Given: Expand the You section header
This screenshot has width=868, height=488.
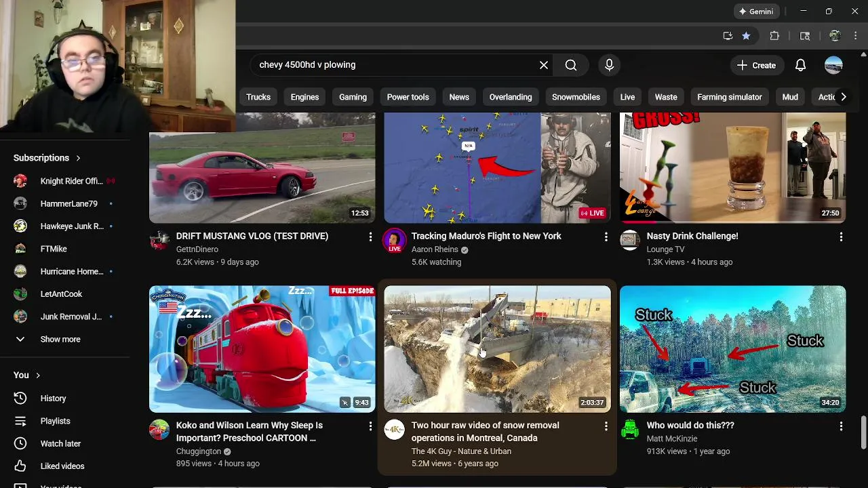Looking at the screenshot, I should click(27, 375).
